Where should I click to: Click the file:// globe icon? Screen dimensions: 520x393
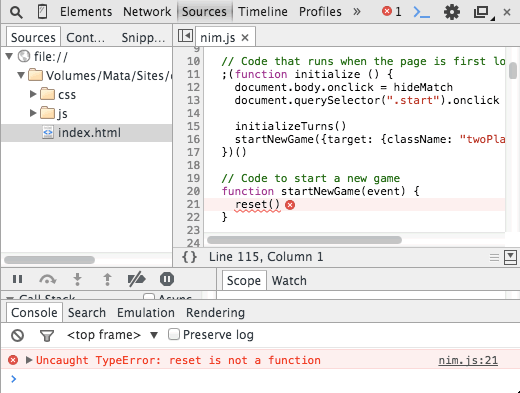tap(24, 56)
